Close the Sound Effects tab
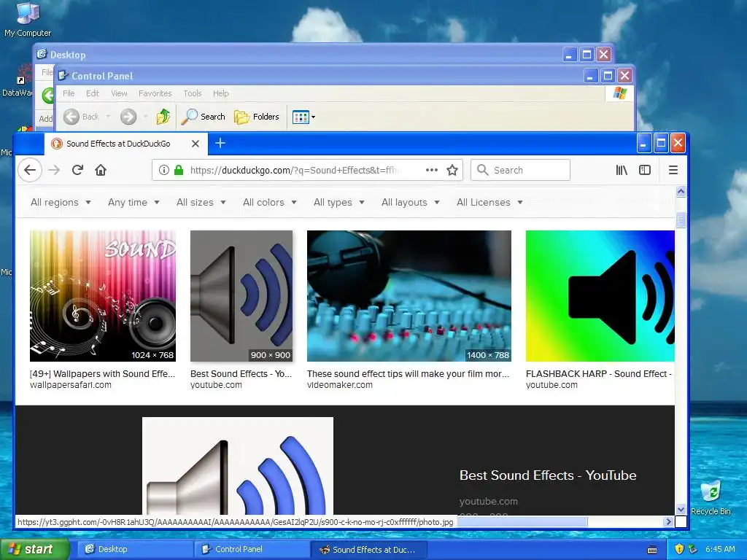Image resolution: width=747 pixels, height=560 pixels. pos(196,144)
